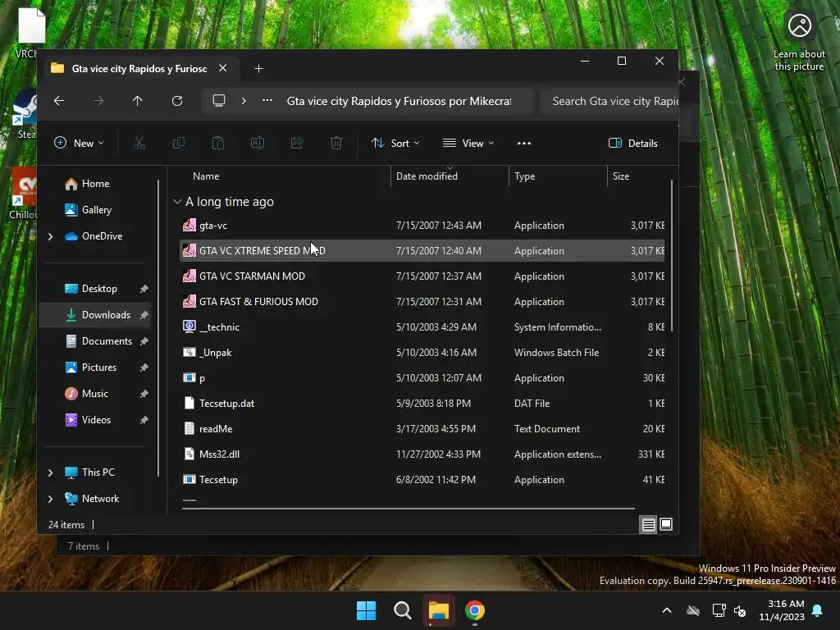Open the New item dropdown
The width and height of the screenshot is (840, 630).
tap(80, 143)
